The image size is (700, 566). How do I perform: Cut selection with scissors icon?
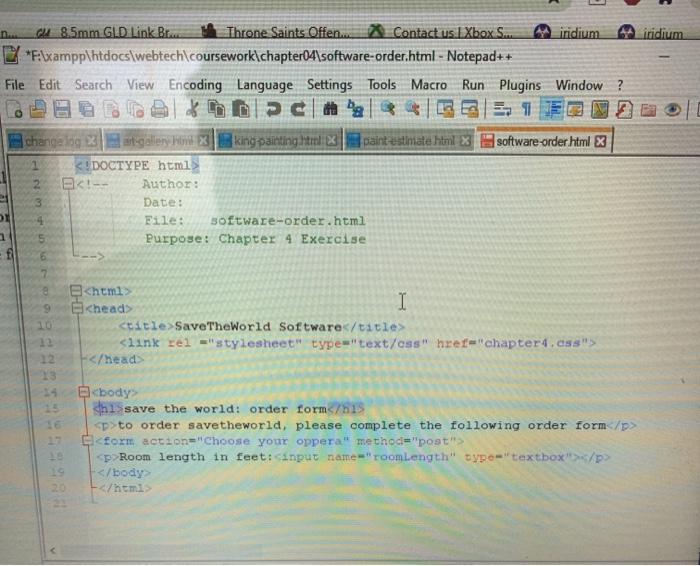[x=192, y=109]
